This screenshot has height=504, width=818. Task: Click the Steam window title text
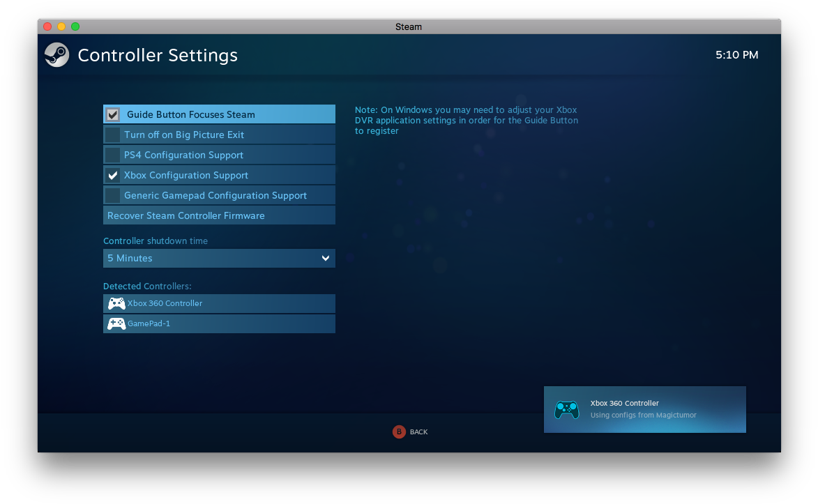click(x=409, y=26)
